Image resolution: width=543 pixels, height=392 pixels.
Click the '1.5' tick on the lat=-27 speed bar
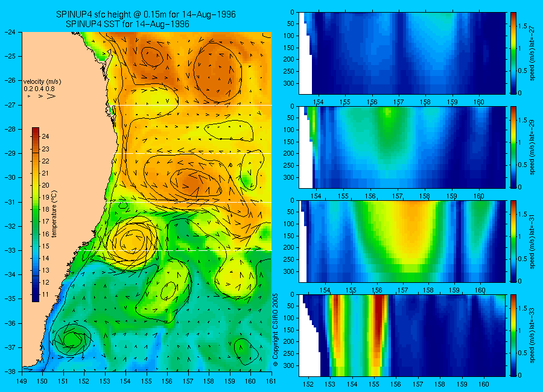(x=523, y=27)
